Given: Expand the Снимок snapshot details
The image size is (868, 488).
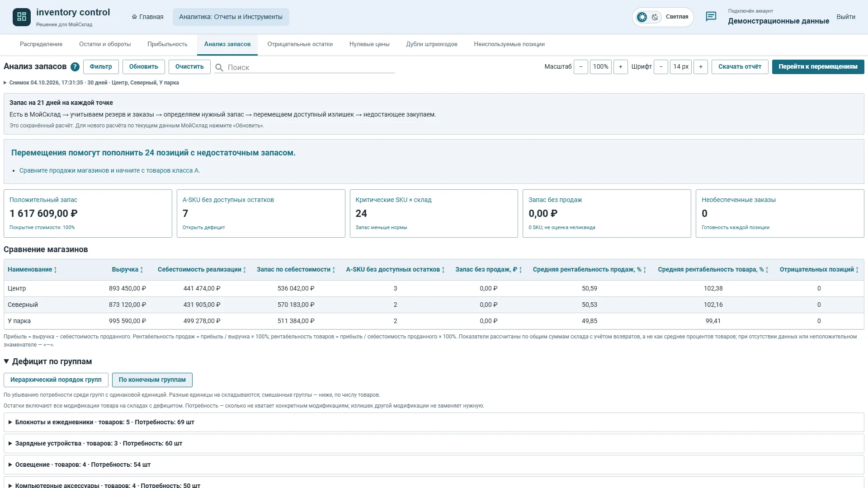Looking at the screenshot, I should coord(91,83).
